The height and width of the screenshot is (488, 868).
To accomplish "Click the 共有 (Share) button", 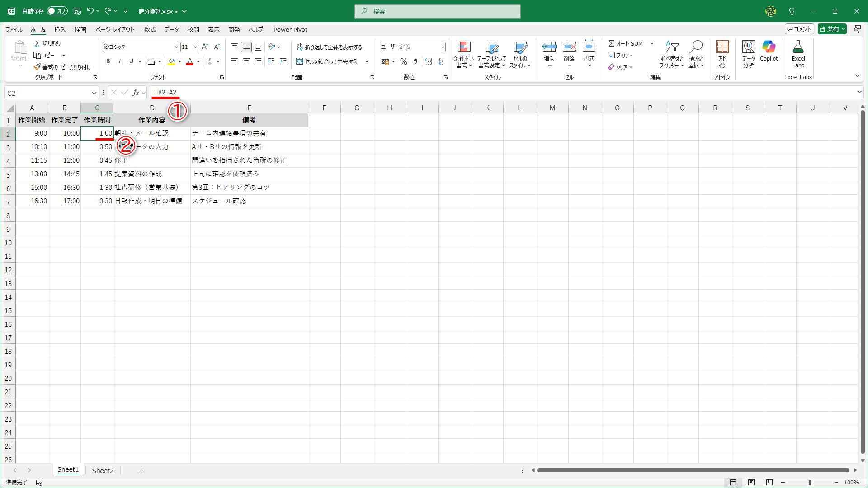I will pyautogui.click(x=832, y=28).
